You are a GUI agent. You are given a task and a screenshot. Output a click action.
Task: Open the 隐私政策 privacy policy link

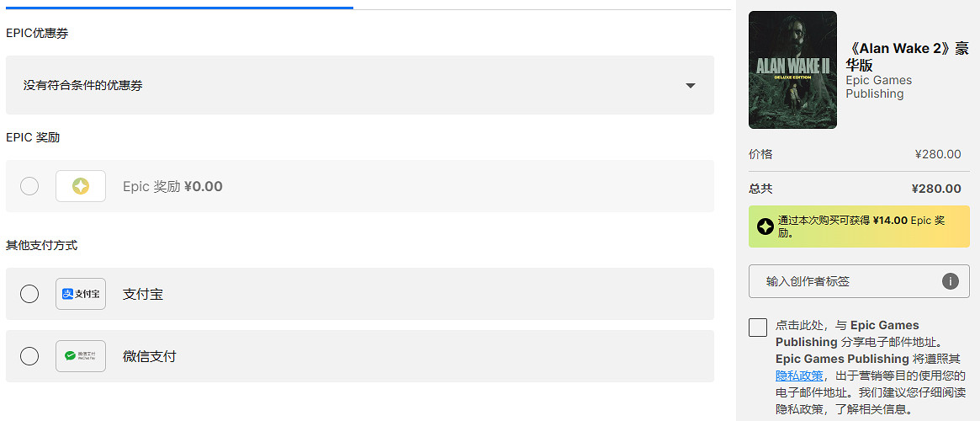[799, 376]
